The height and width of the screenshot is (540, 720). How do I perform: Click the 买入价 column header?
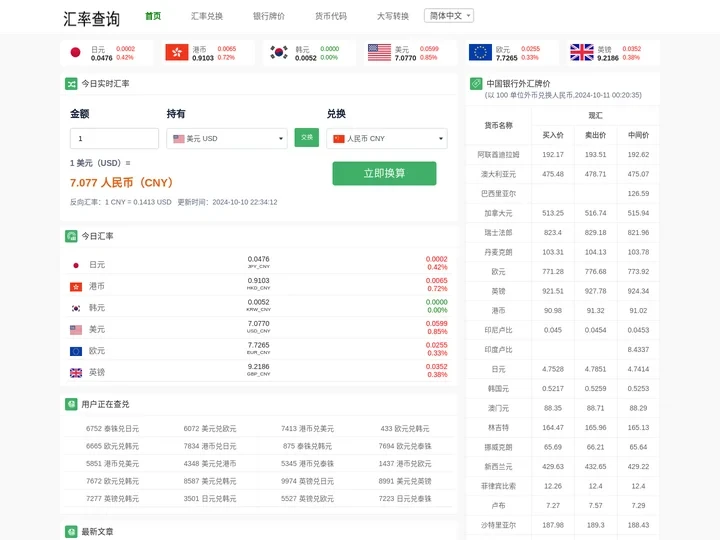point(553,135)
